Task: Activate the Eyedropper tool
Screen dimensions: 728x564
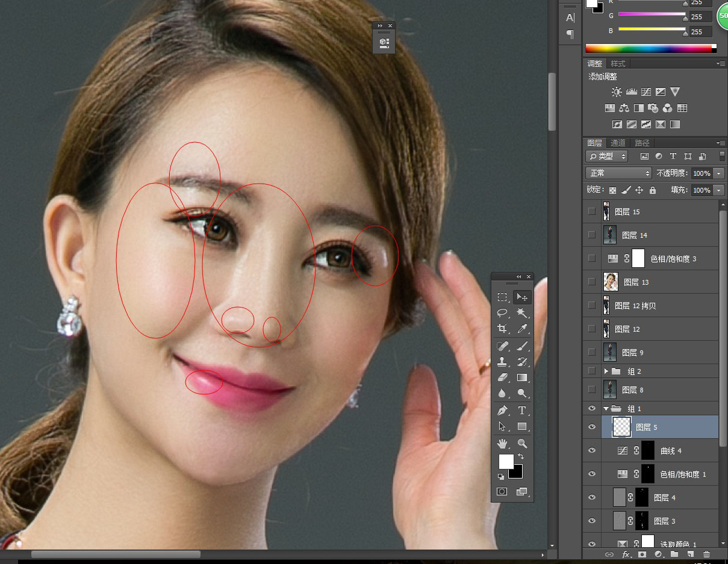Action: coord(522,329)
